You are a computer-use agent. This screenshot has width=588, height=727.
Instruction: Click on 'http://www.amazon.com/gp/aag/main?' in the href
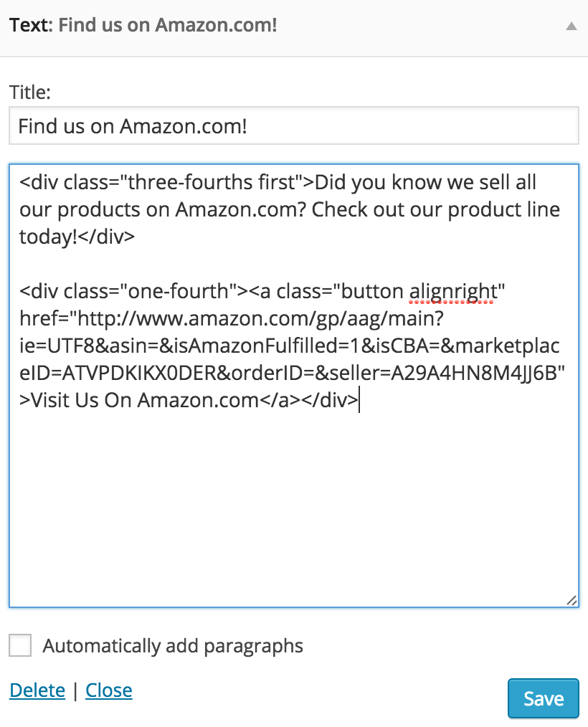[260, 319]
